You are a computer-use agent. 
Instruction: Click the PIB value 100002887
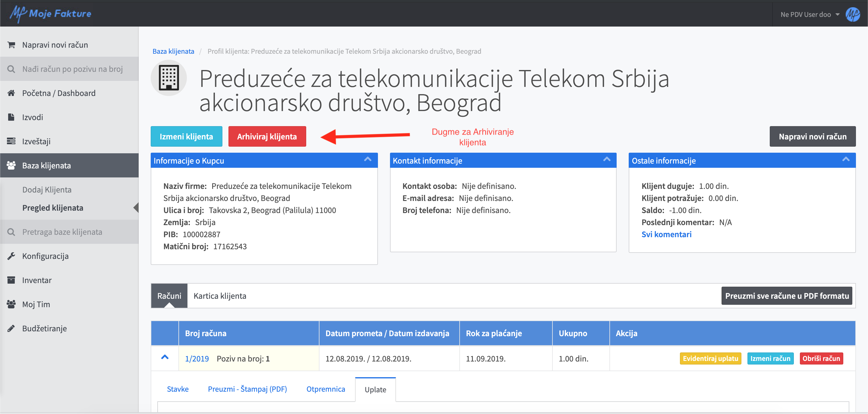click(x=202, y=234)
